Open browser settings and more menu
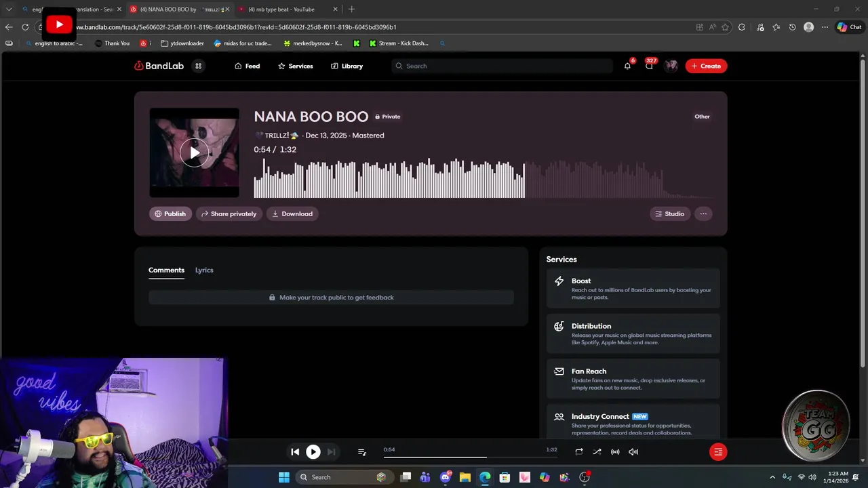The width and height of the screenshot is (868, 488). (825, 27)
